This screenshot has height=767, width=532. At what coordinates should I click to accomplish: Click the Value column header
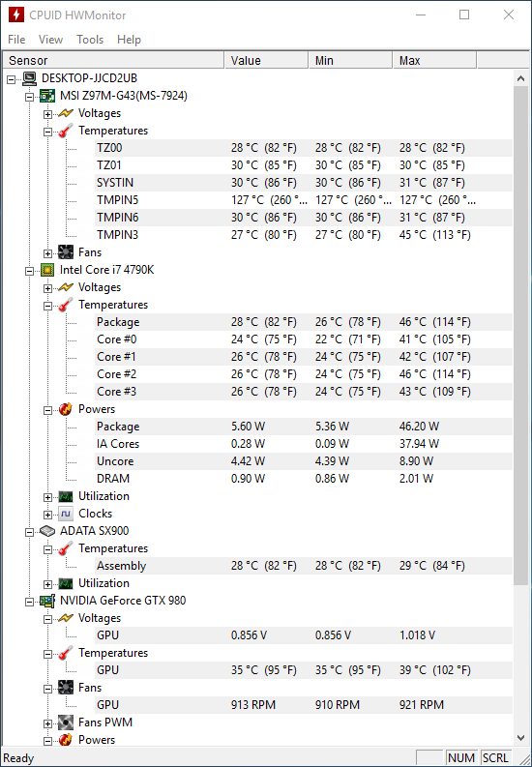click(x=267, y=60)
